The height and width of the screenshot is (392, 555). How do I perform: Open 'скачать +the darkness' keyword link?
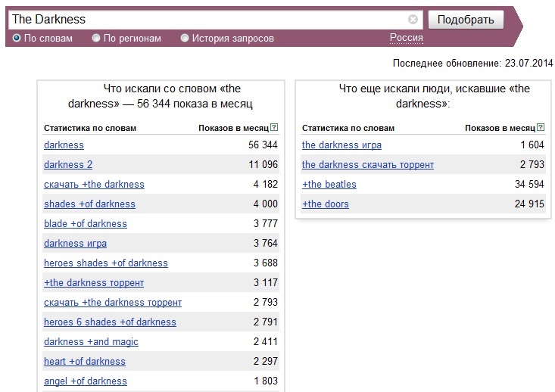coord(94,185)
